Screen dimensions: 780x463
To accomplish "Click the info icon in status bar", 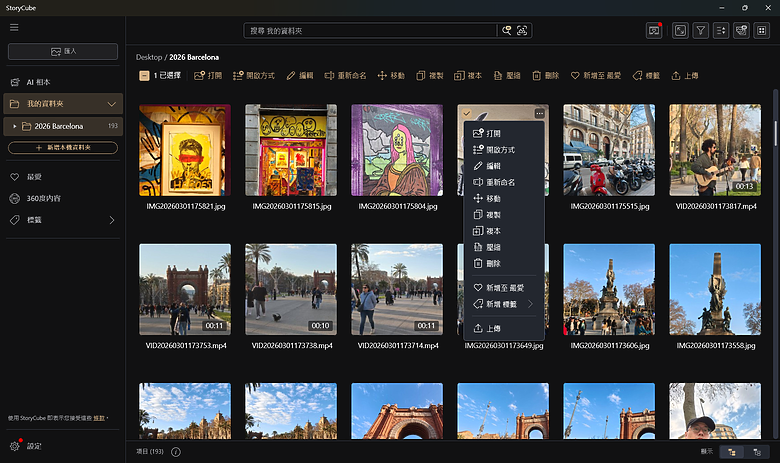I will point(176,452).
